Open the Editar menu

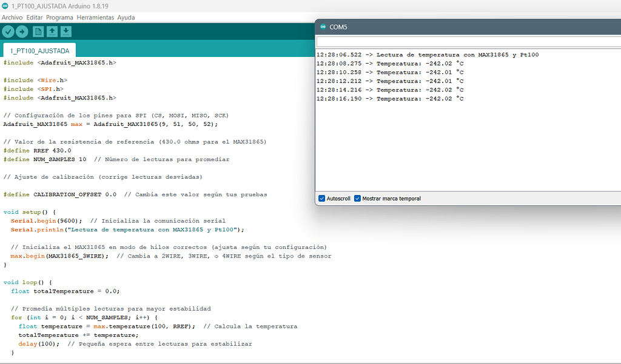(33, 18)
